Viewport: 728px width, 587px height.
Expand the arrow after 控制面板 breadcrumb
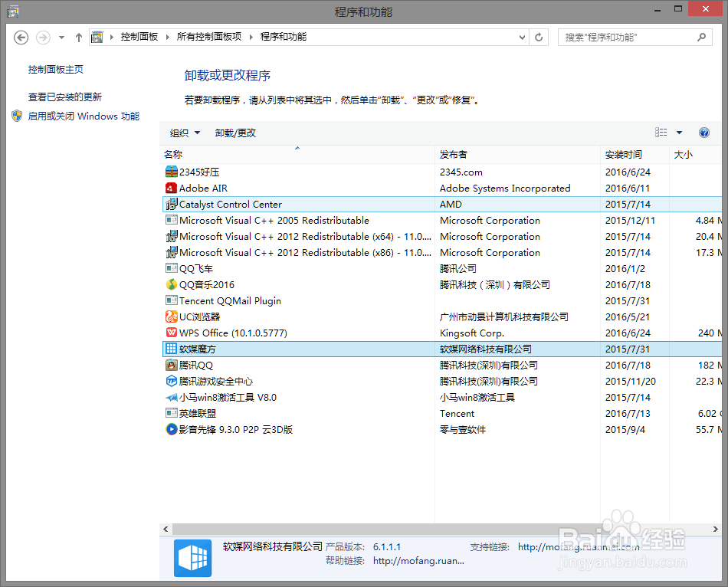168,37
